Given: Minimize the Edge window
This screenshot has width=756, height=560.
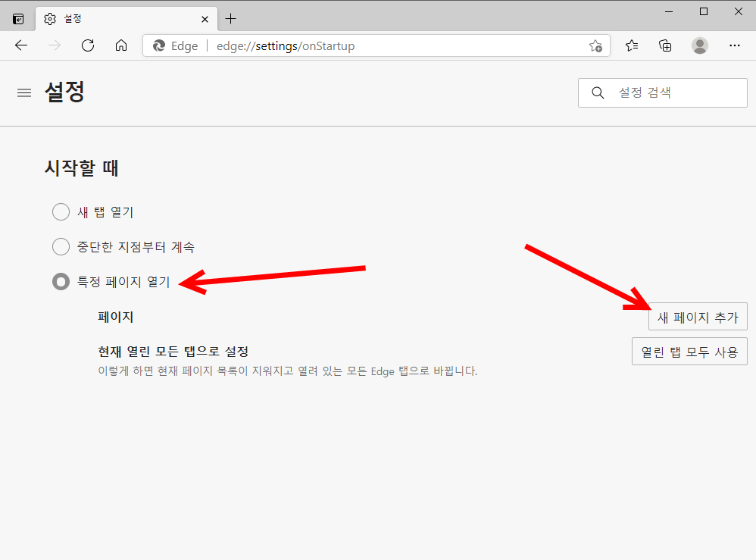Looking at the screenshot, I should 669,11.
